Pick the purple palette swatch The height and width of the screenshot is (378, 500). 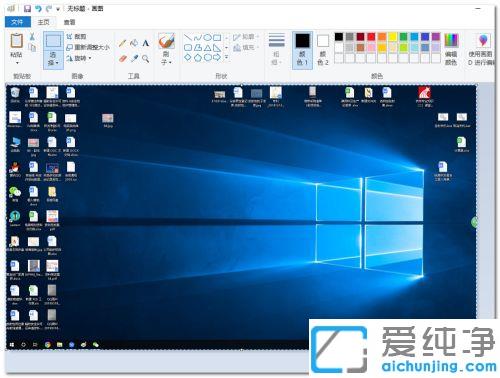(x=436, y=37)
